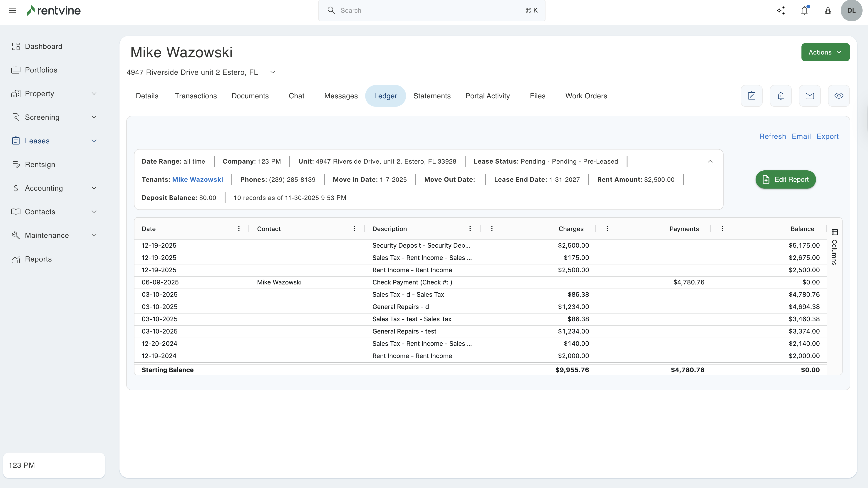Click the AI sparkle icon

781,10
